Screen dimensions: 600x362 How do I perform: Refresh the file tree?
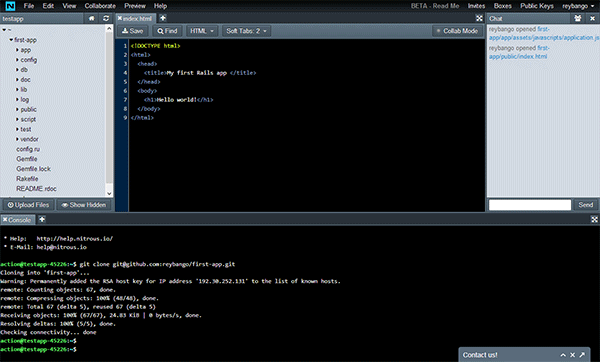106,18
